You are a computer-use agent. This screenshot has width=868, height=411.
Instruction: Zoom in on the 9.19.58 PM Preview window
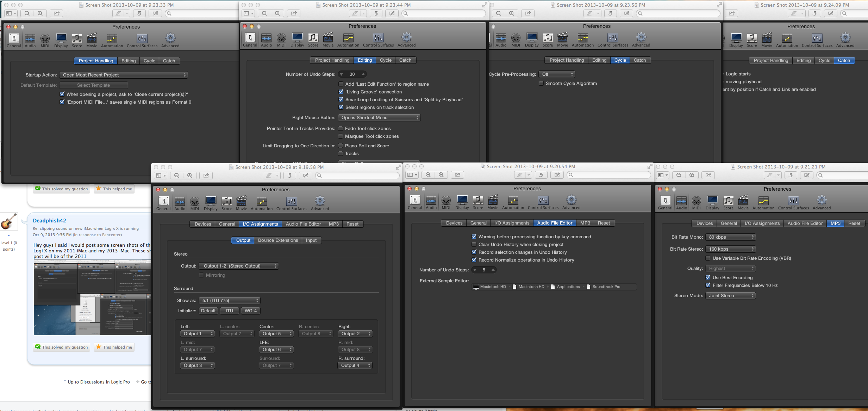189,176
